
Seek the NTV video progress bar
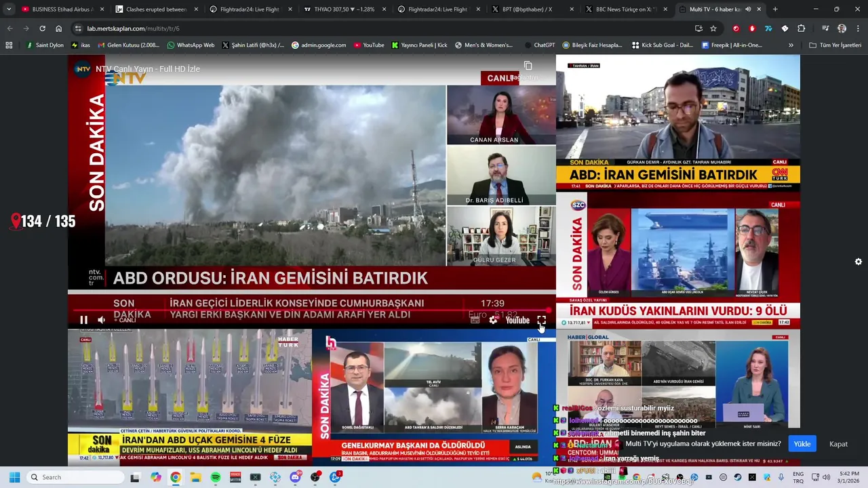click(312, 310)
